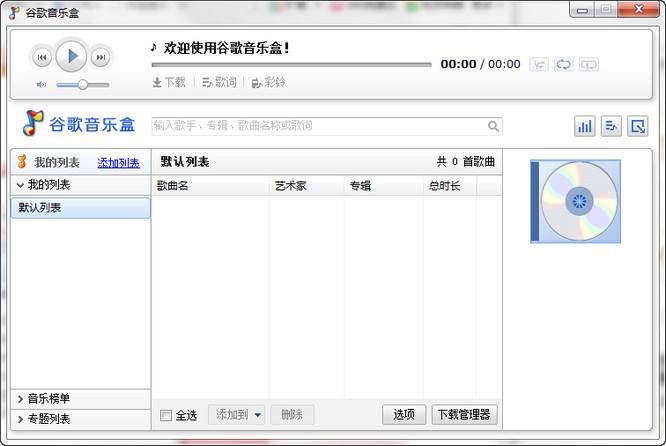Click the 谷歌音乐盒 logo
Image resolution: width=666 pixels, height=446 pixels.
(x=79, y=124)
